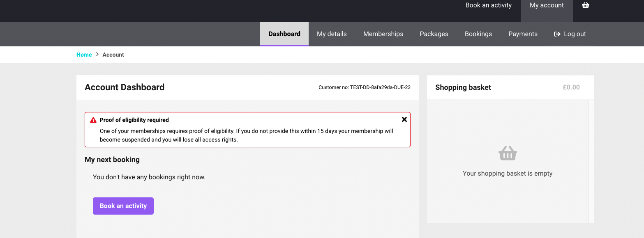This screenshot has height=238, width=644.
Task: Open Book an activity in top bar
Action: click(x=489, y=5)
